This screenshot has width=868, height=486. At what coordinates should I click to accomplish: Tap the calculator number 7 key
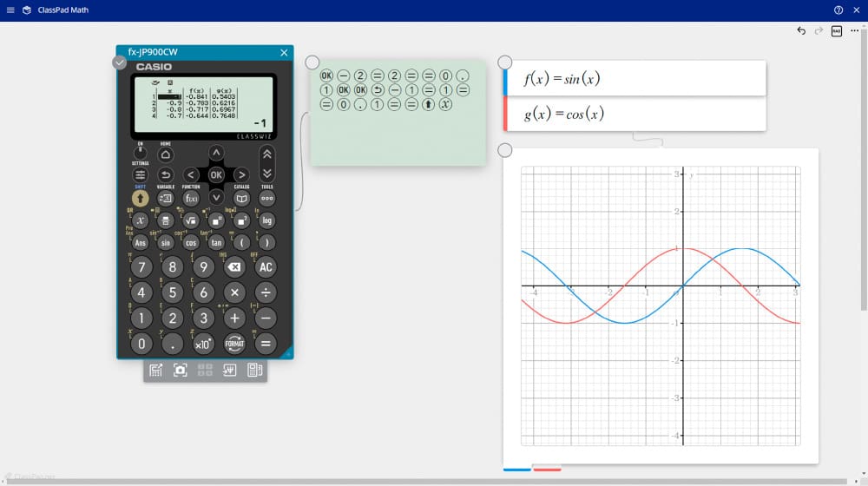point(141,266)
